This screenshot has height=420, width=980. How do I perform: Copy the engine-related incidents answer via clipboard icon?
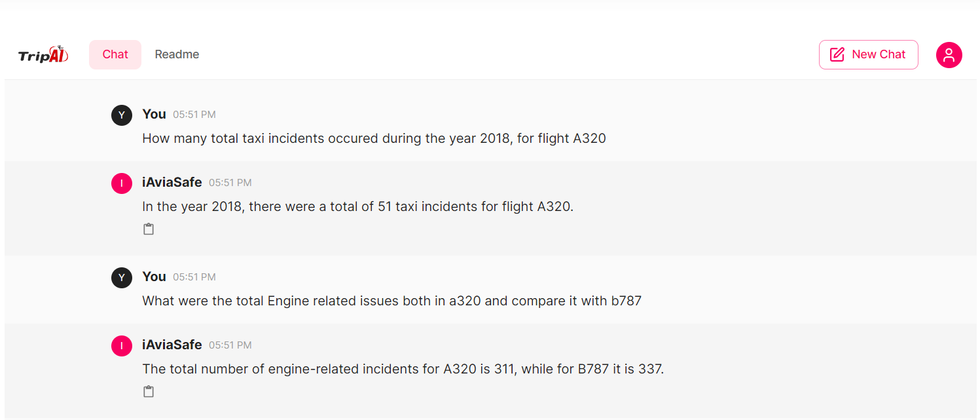[x=149, y=391]
